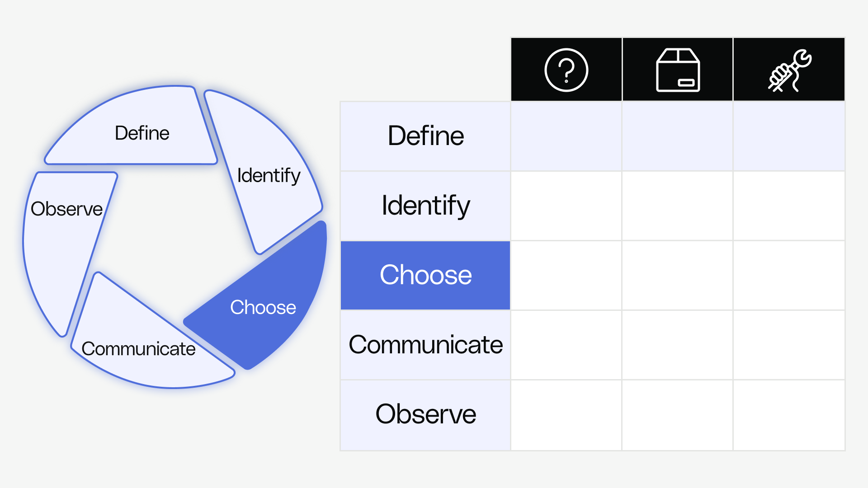Select the Define segment in the wheel
Image resolution: width=868 pixels, height=488 pixels.
pos(136,129)
